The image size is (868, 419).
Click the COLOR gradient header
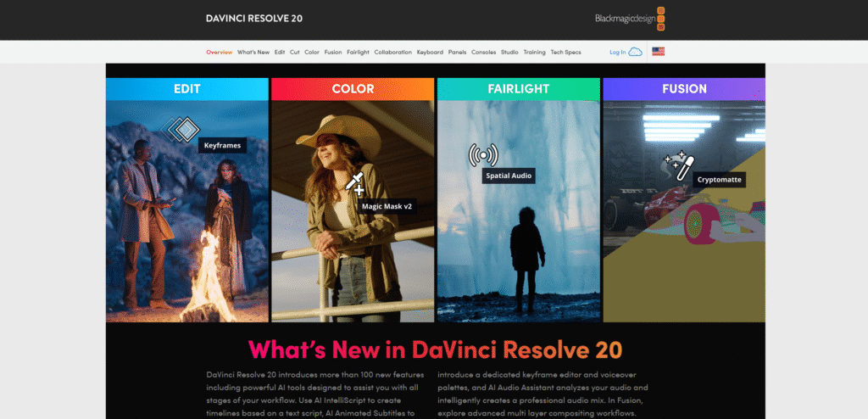tap(353, 89)
